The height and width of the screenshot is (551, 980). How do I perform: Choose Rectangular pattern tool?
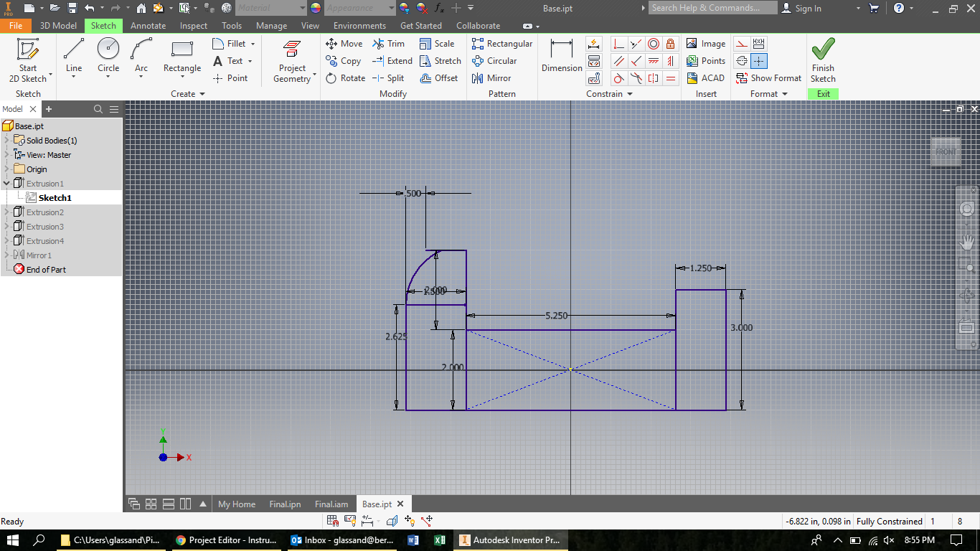click(x=502, y=44)
